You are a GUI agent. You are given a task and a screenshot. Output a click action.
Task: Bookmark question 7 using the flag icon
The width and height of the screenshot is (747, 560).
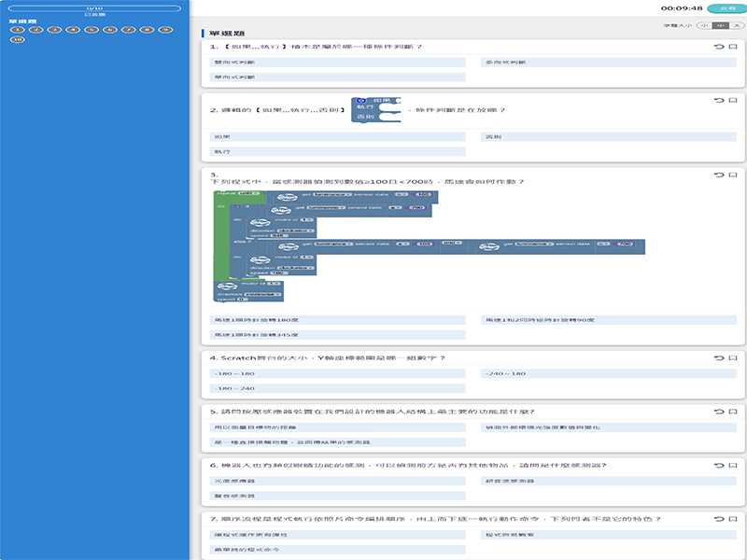[733, 517]
